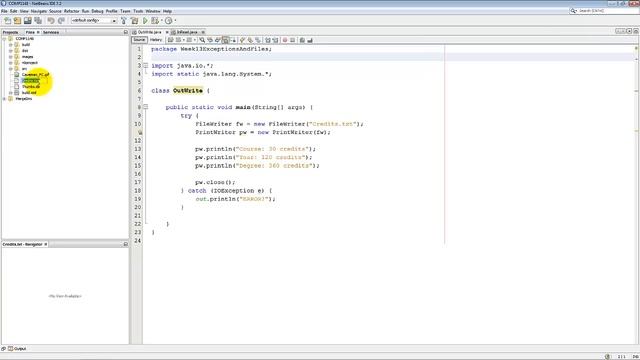This screenshot has height=360, width=640.
Task: Click the Stop Macro Recording icon
Action: 293,40
